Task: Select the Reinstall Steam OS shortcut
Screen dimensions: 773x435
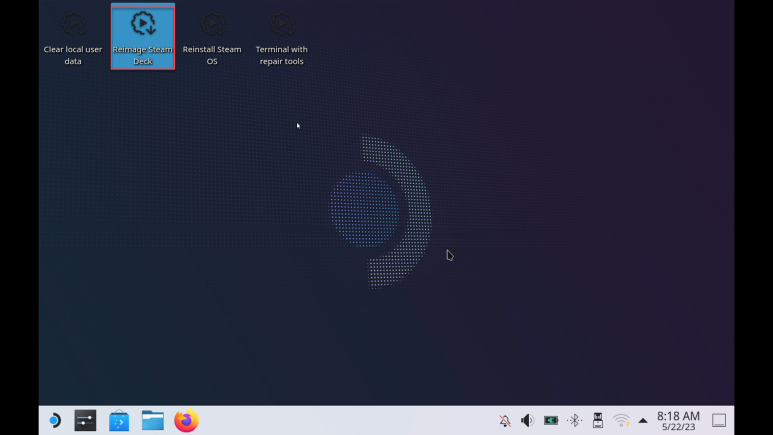Action: [212, 38]
